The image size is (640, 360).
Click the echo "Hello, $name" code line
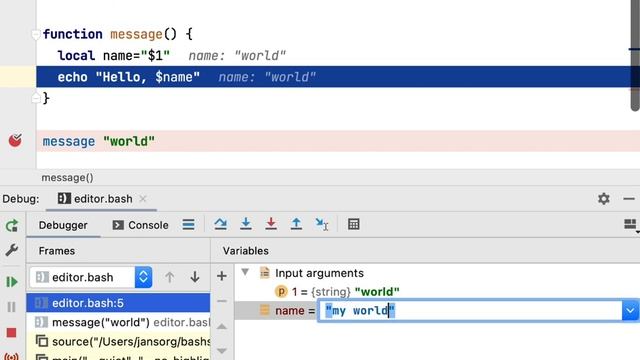[129, 77]
